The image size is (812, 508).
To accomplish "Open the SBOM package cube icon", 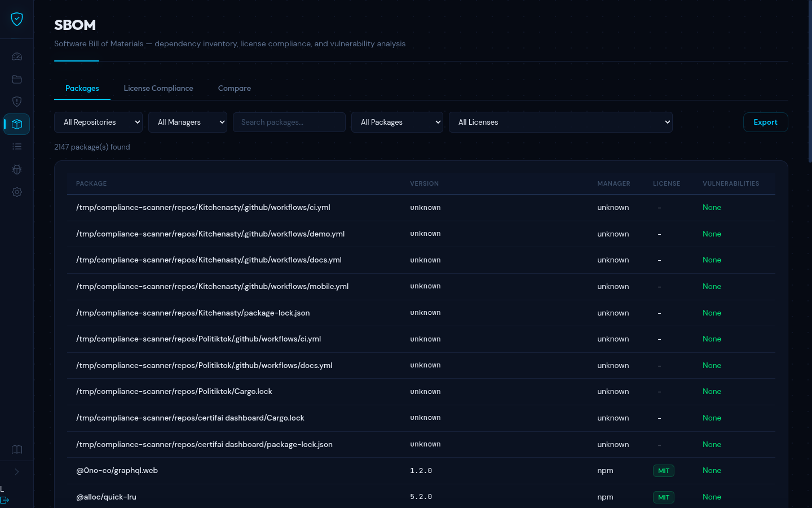I will [x=16, y=124].
